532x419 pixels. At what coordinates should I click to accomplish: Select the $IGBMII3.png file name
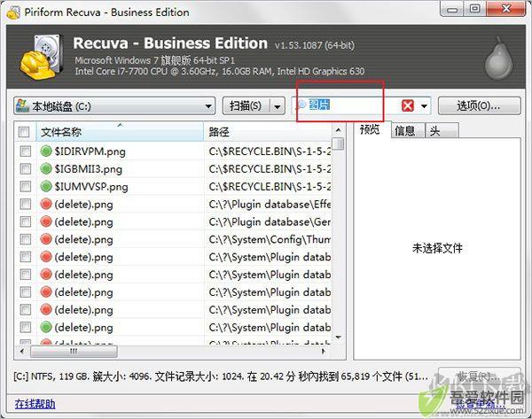(x=88, y=169)
